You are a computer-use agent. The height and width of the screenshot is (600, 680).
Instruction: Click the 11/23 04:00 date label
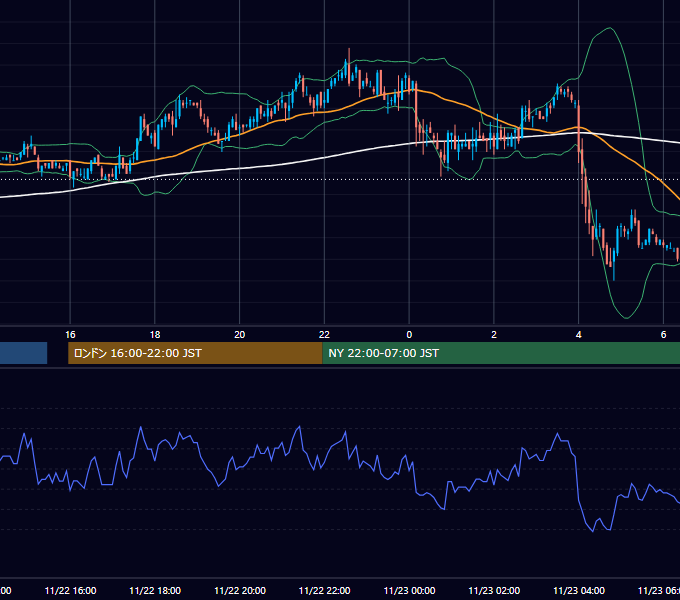pyautogui.click(x=579, y=590)
